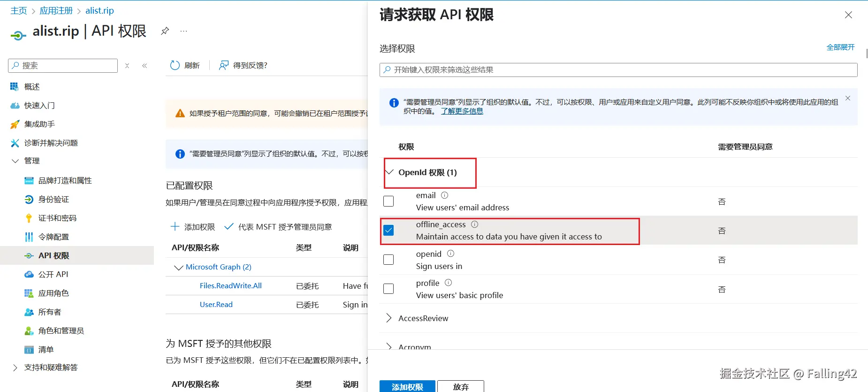868x392 pixels.
Task: Focus the permission filter search box
Action: coord(618,70)
